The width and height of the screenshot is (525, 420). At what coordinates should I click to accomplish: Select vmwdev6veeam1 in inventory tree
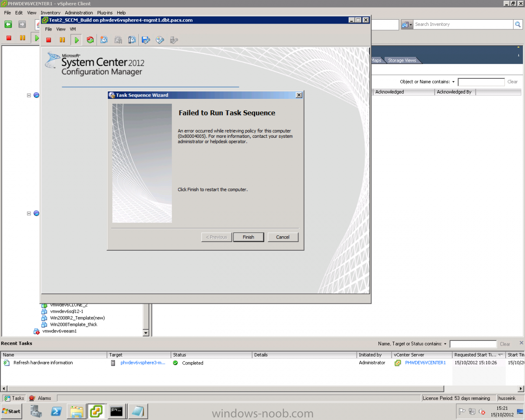[59, 331]
